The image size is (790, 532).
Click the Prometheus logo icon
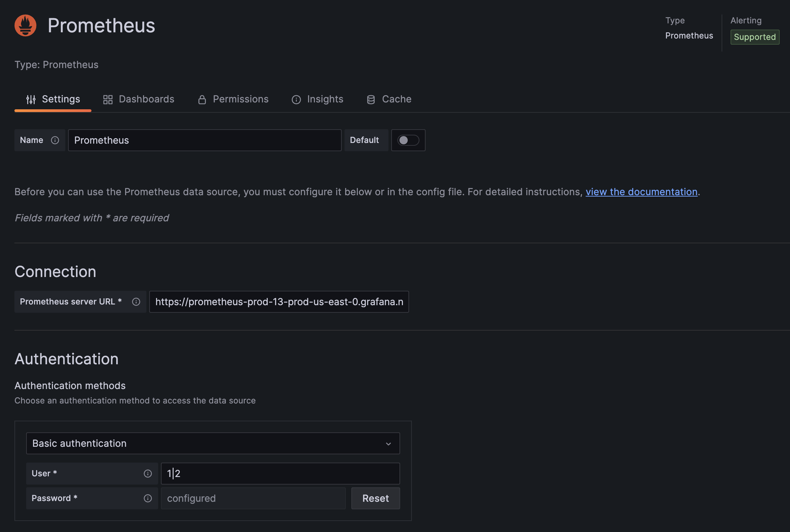coord(25,25)
